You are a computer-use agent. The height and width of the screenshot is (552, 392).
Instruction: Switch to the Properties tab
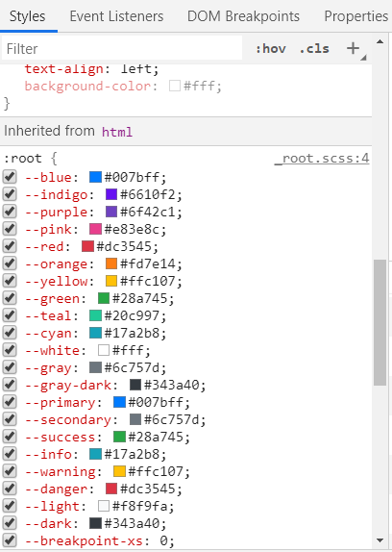pyautogui.click(x=355, y=16)
